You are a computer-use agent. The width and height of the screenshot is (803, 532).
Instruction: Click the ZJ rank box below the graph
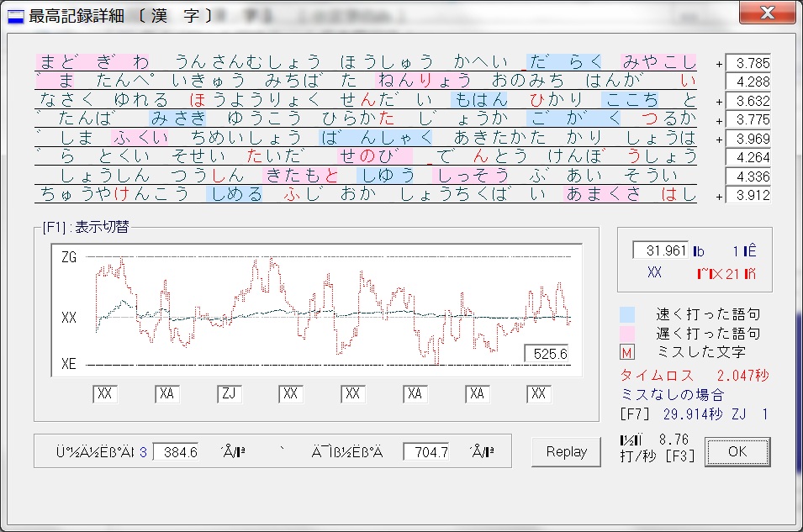230,394
